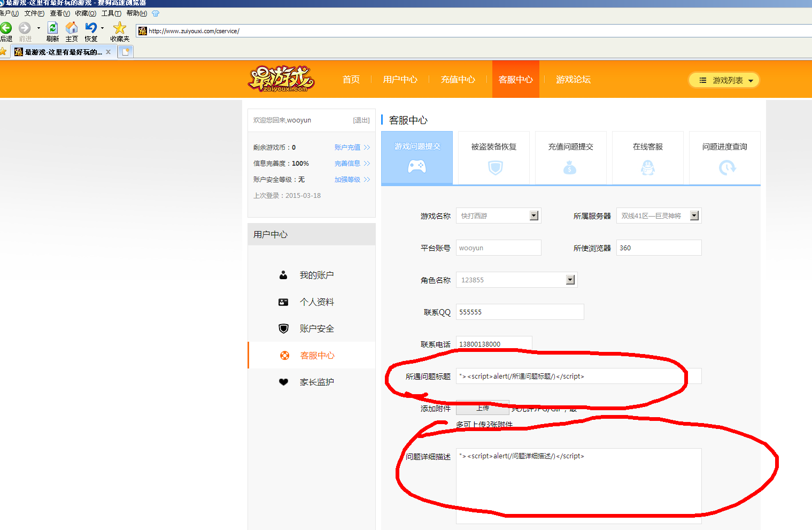812x530 pixels.
Task: Click the 问题详细描述 text area
Action: coord(579,486)
